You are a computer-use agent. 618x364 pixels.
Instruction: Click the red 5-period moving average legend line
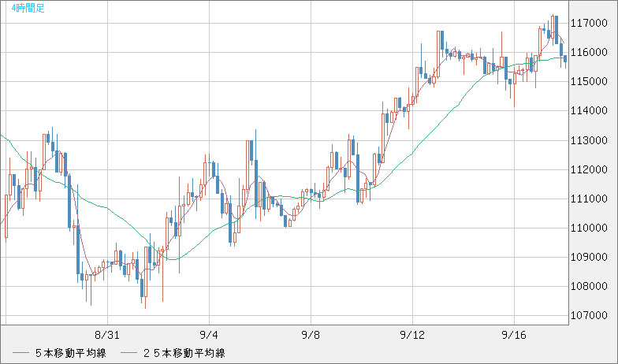coord(20,353)
